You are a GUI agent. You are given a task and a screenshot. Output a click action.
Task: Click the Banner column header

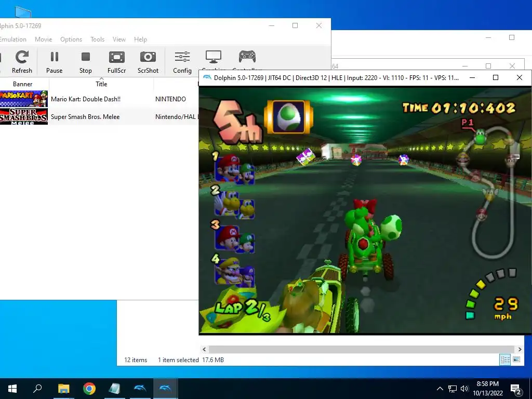pyautogui.click(x=23, y=84)
